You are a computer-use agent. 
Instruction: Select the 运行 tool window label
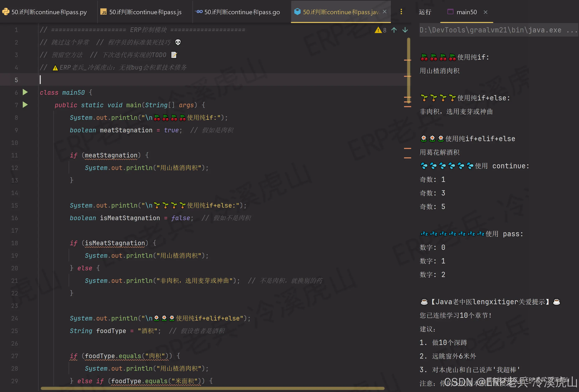pos(425,12)
